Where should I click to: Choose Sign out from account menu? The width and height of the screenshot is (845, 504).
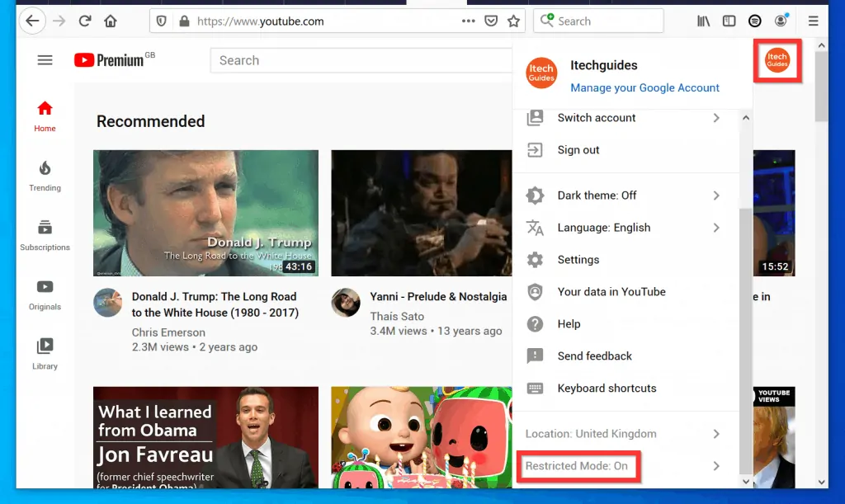coord(625,150)
